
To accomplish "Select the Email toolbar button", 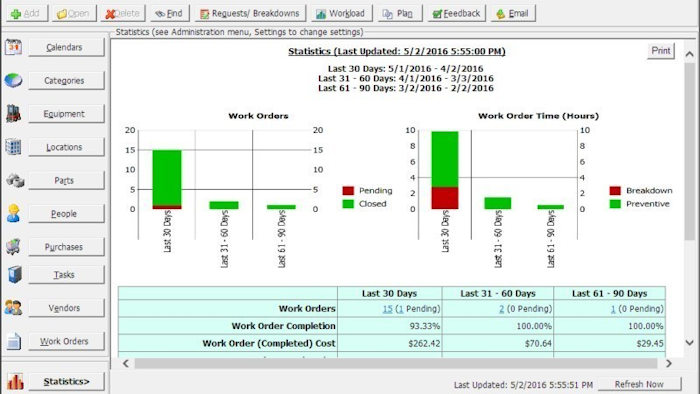I will [512, 13].
